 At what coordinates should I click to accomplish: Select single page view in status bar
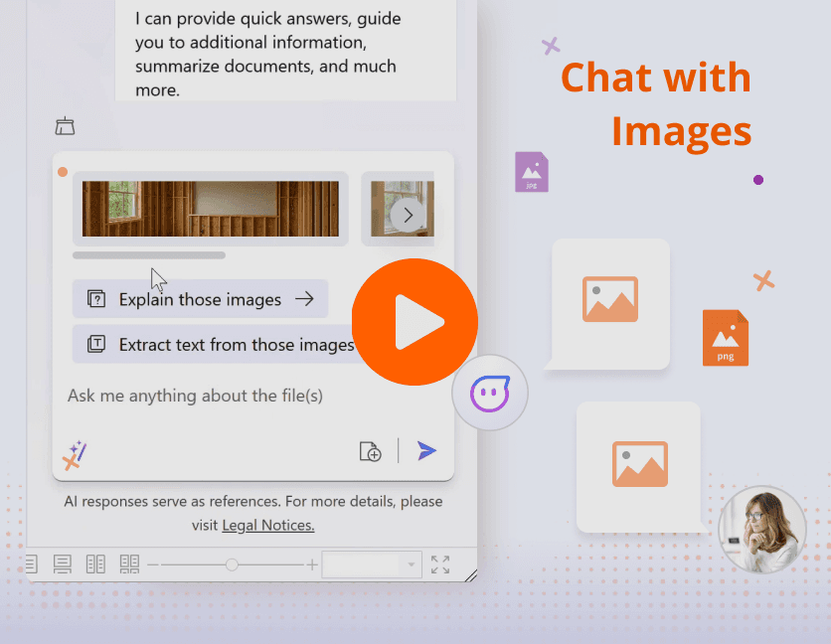29,563
